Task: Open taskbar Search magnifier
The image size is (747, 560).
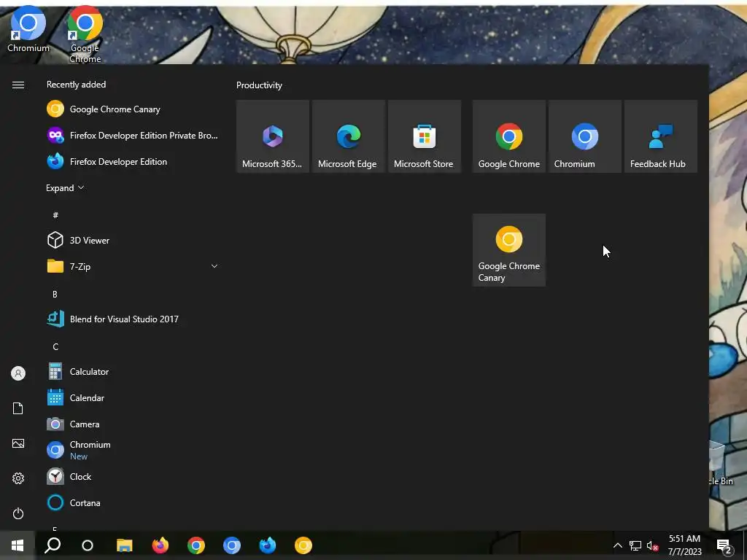Action: pos(53,545)
